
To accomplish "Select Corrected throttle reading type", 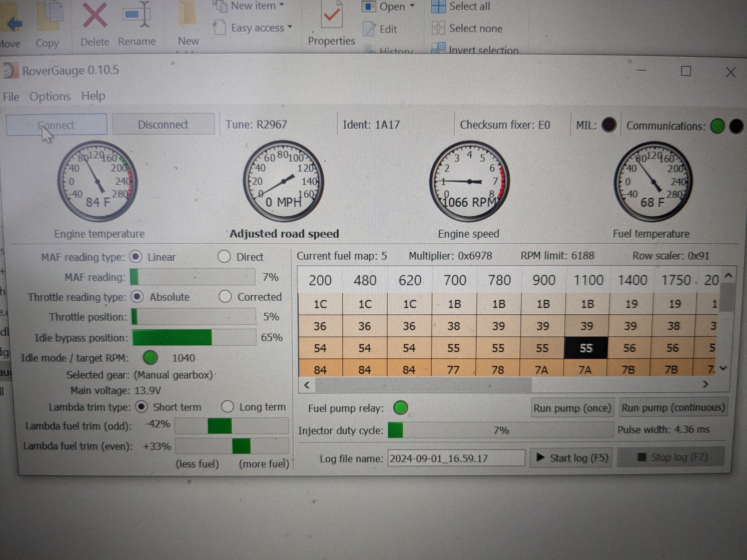I will click(225, 297).
